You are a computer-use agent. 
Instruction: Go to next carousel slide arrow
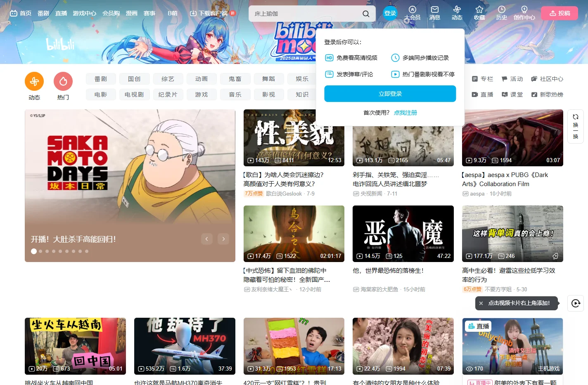(223, 239)
